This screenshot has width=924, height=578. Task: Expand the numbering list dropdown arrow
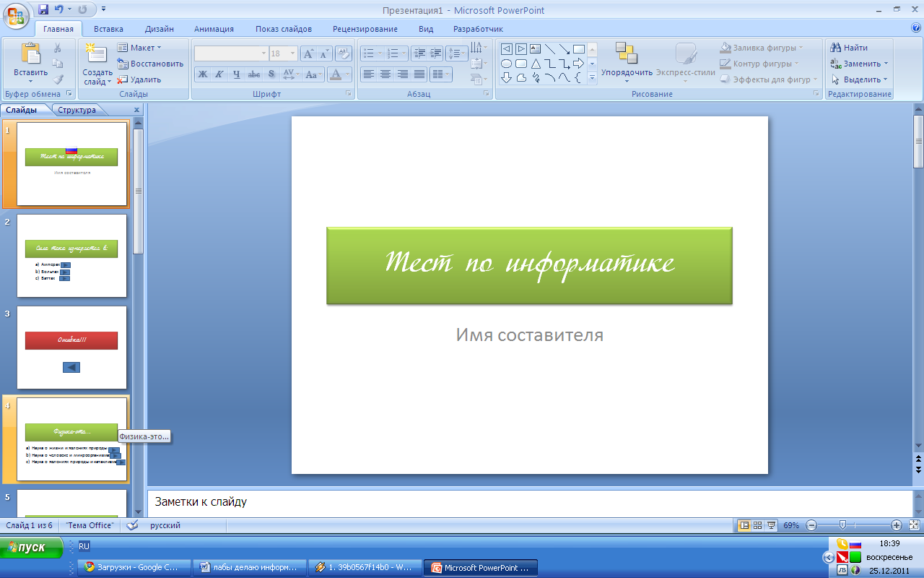point(404,53)
